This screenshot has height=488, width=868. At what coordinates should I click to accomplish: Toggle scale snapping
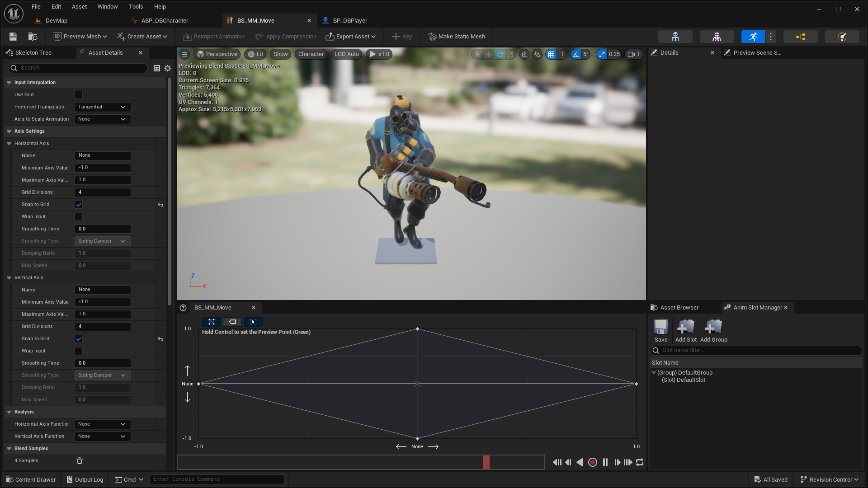[x=602, y=54]
